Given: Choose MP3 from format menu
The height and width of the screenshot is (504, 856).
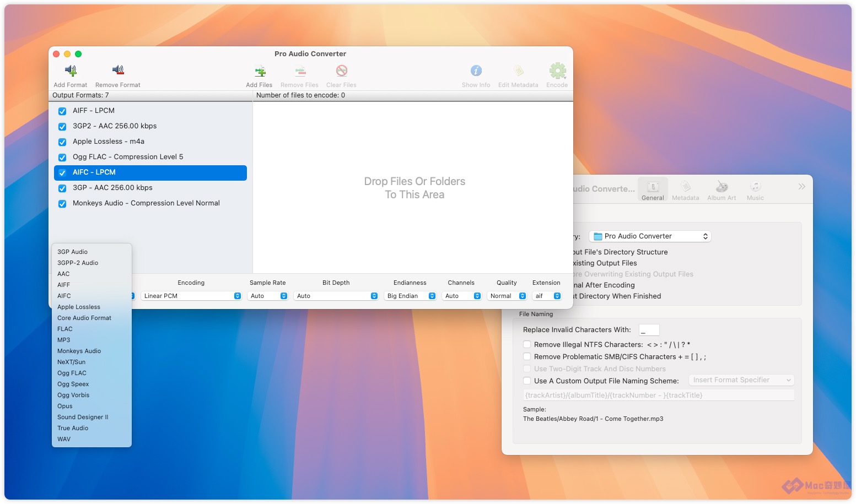Looking at the screenshot, I should [91, 340].
